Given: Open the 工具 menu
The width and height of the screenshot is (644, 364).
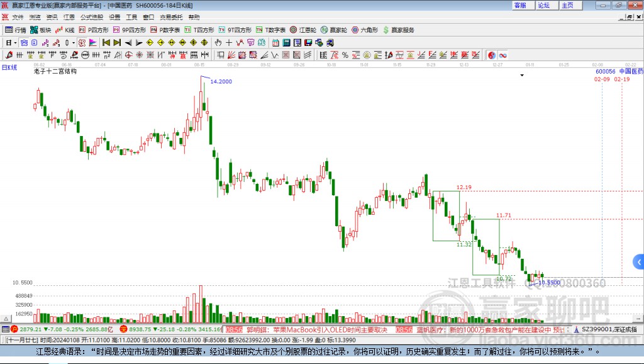Looking at the screenshot, I should point(131,17).
